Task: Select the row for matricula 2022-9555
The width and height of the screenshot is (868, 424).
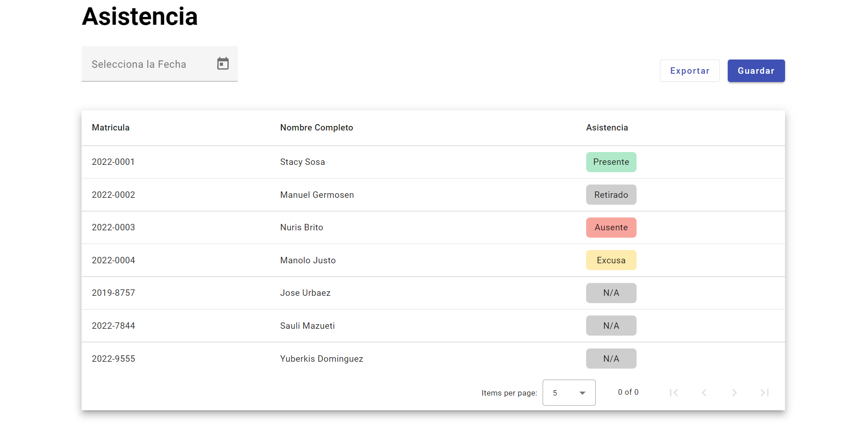Action: [x=321, y=359]
